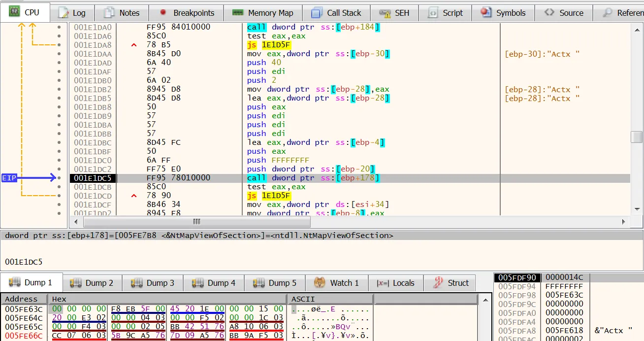Click the Symbols tab icon
Screen dimensions: 644x341
(486, 13)
